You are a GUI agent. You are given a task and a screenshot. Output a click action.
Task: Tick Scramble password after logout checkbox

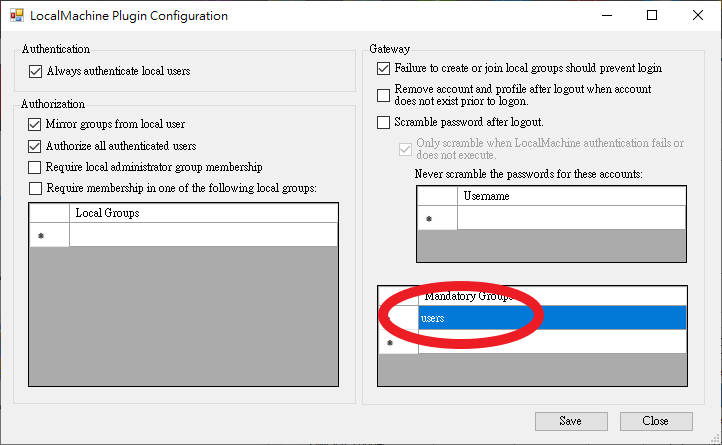point(383,123)
